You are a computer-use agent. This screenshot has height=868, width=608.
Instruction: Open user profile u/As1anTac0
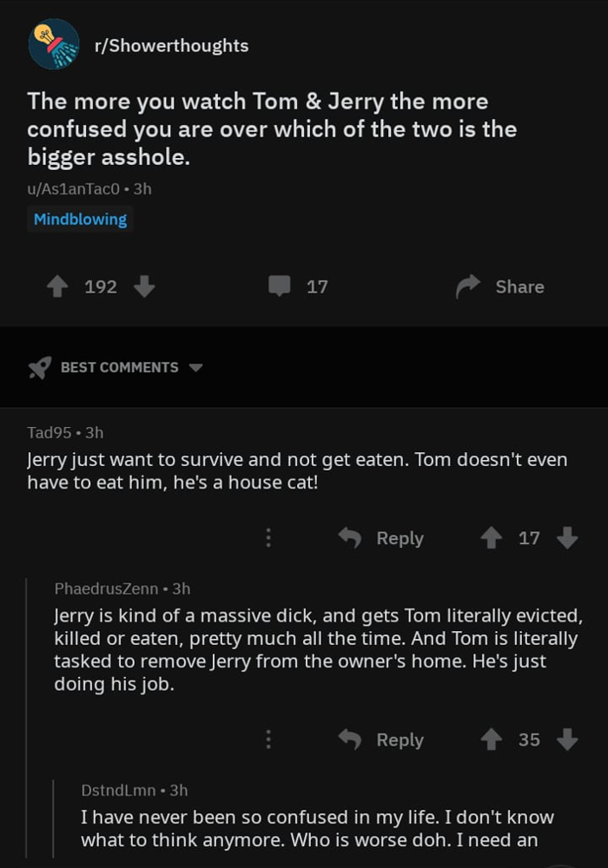coord(73,189)
